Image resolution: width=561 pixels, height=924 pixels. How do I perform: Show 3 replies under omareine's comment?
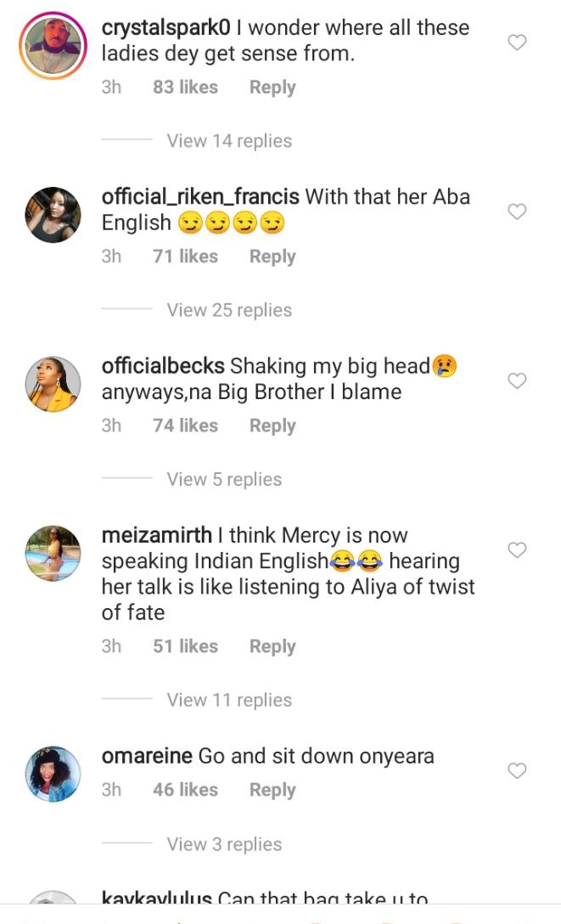[x=224, y=844]
